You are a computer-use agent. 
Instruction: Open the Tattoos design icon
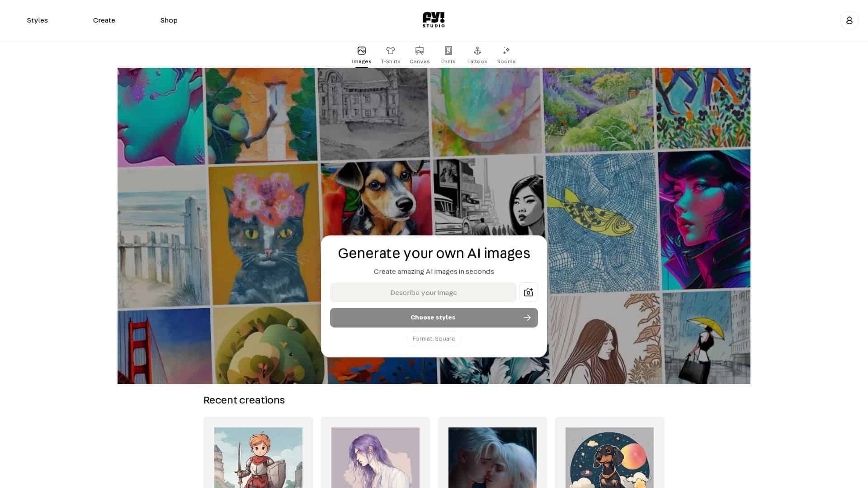pyautogui.click(x=477, y=51)
